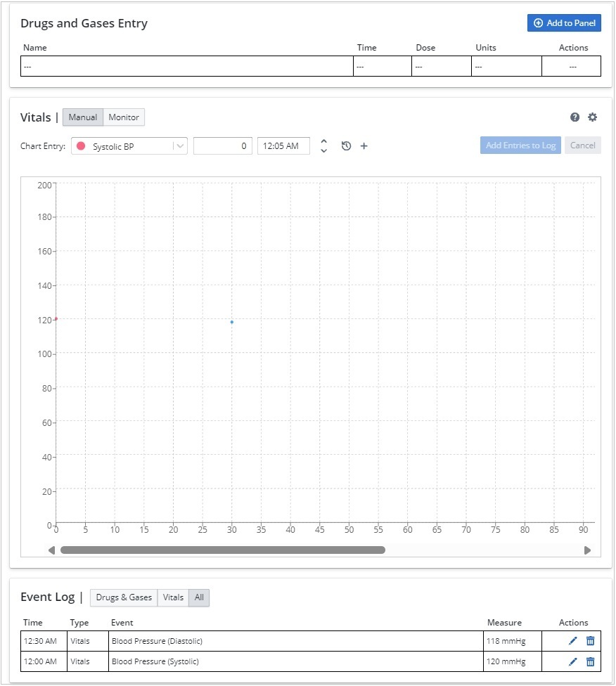Delete the Diastolic blood pressure log entry
The height and width of the screenshot is (686, 616).
pyautogui.click(x=590, y=641)
